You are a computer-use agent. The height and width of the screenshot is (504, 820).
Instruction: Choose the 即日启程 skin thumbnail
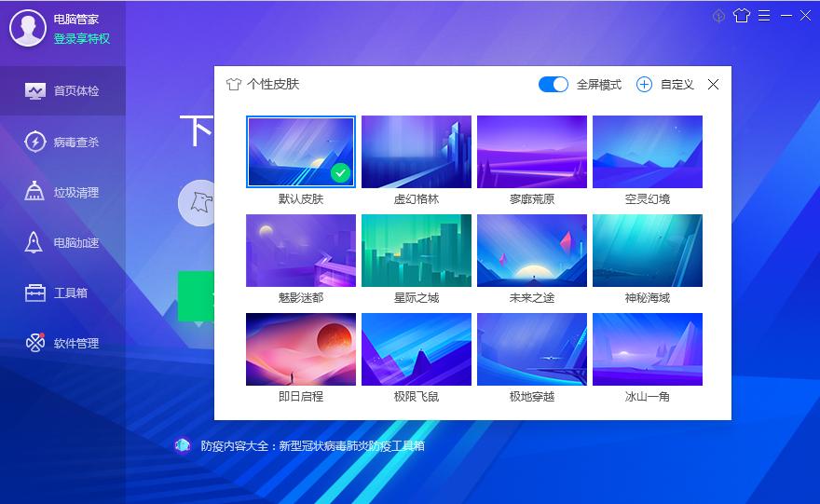coord(301,349)
